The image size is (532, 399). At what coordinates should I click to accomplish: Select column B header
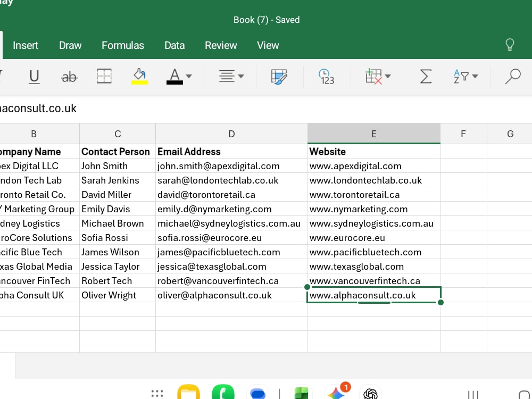tap(34, 134)
